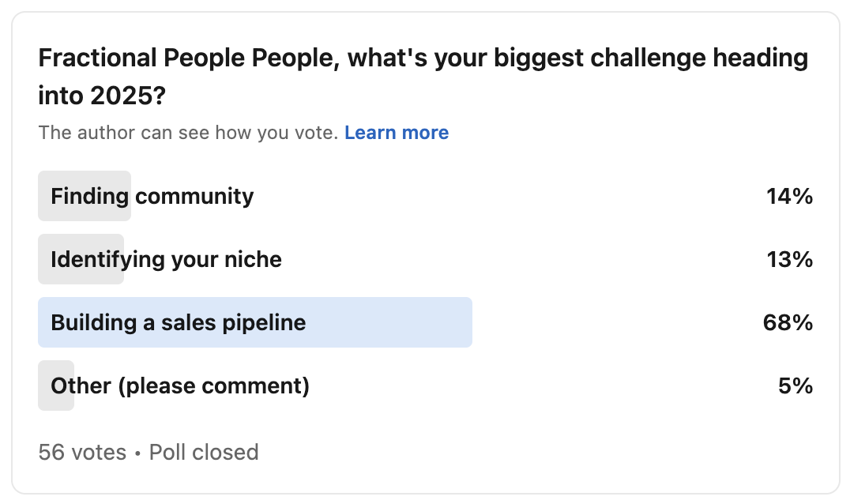Click the word 'community' in first option
The image size is (850, 504).
194,196
